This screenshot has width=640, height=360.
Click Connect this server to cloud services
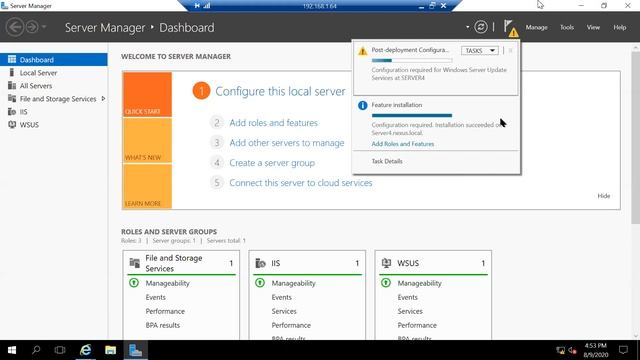(301, 183)
